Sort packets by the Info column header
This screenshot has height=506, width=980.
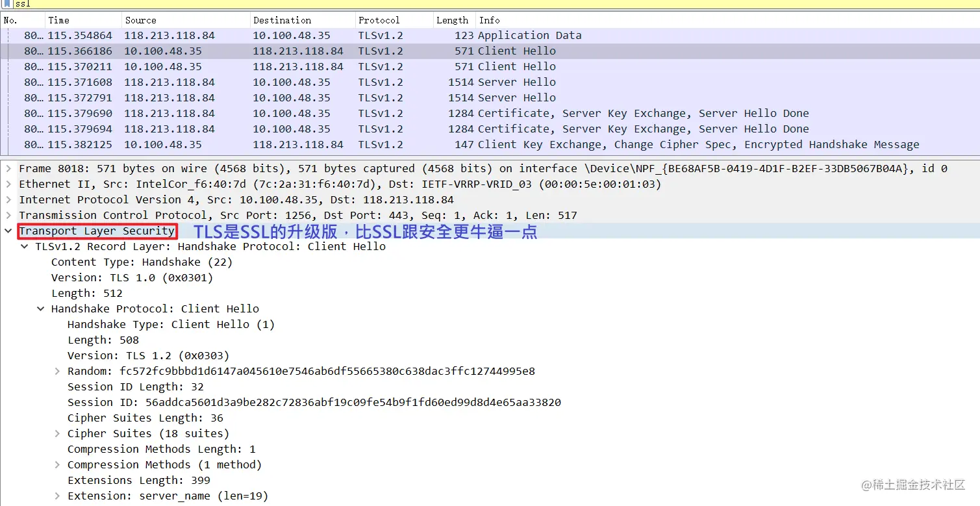[x=727, y=20]
